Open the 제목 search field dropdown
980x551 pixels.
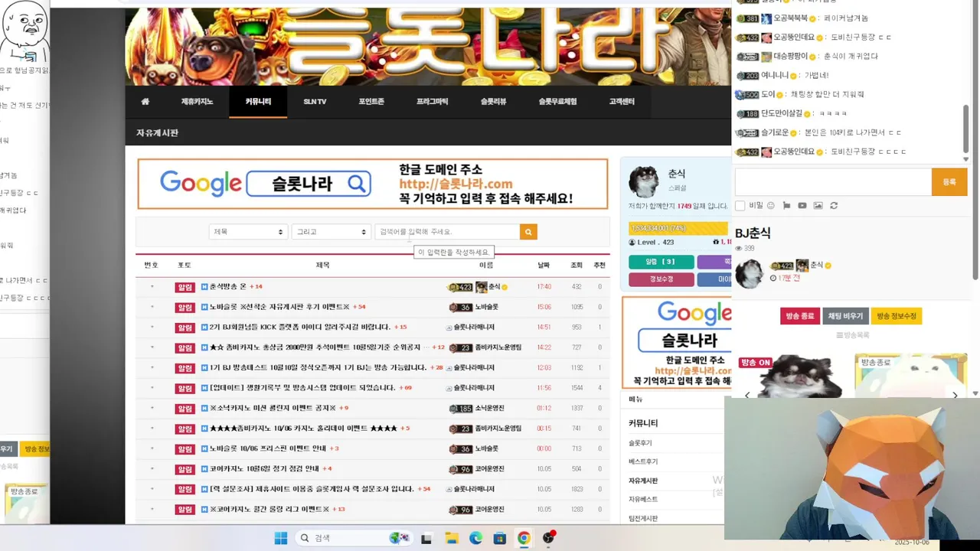coord(248,232)
